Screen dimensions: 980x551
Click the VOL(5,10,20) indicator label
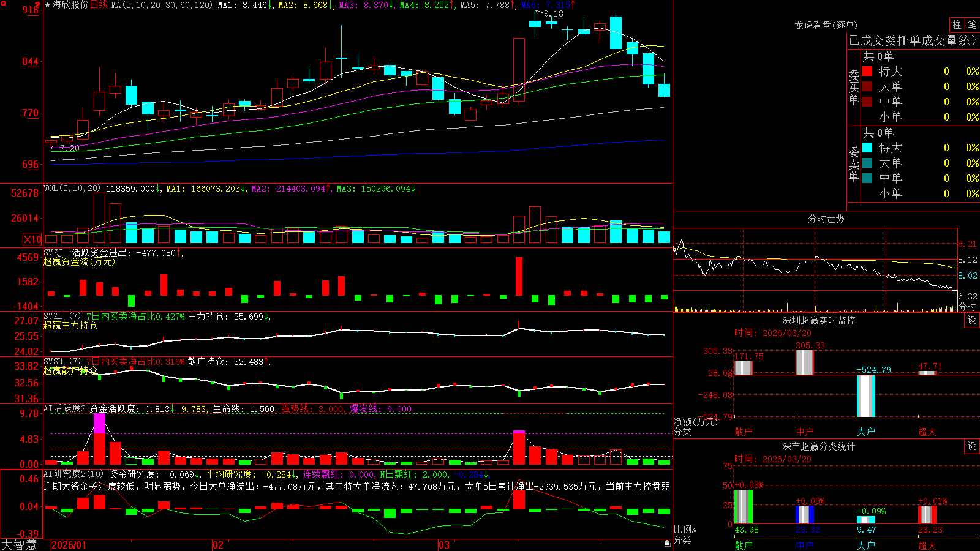72,188
